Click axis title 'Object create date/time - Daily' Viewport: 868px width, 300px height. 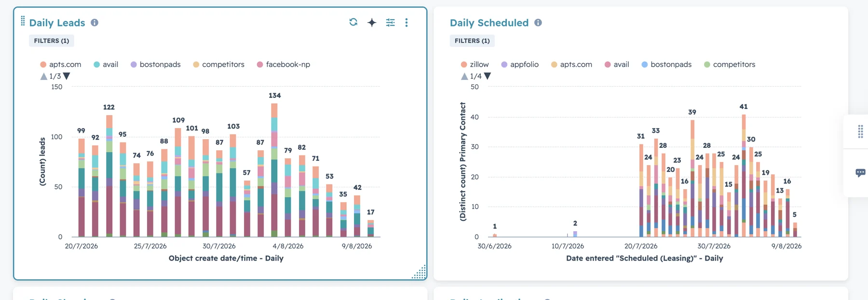[x=226, y=258]
